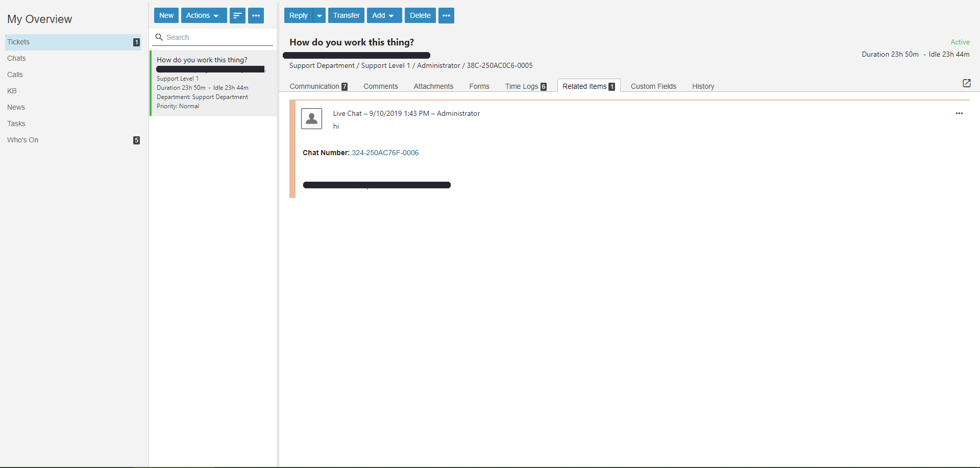Expand the Add dropdown menu
Image resolution: width=980 pixels, height=468 pixels.
tap(384, 15)
